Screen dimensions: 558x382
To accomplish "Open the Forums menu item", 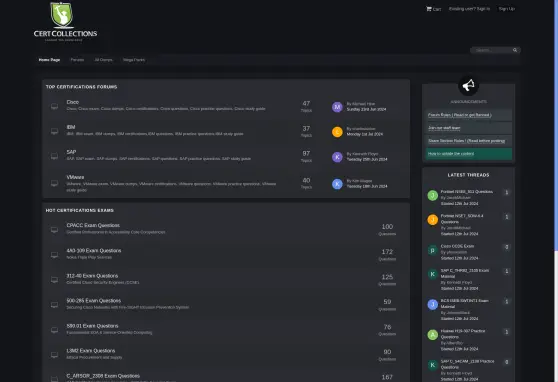I will click(77, 60).
